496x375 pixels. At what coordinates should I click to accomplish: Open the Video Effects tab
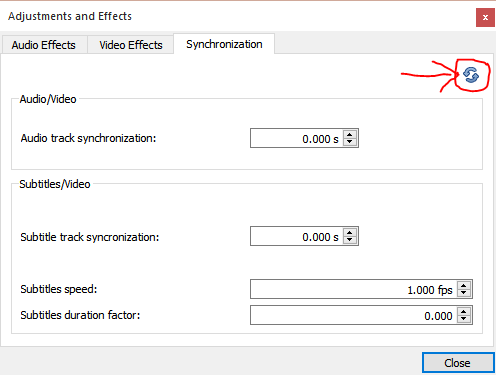(x=131, y=45)
